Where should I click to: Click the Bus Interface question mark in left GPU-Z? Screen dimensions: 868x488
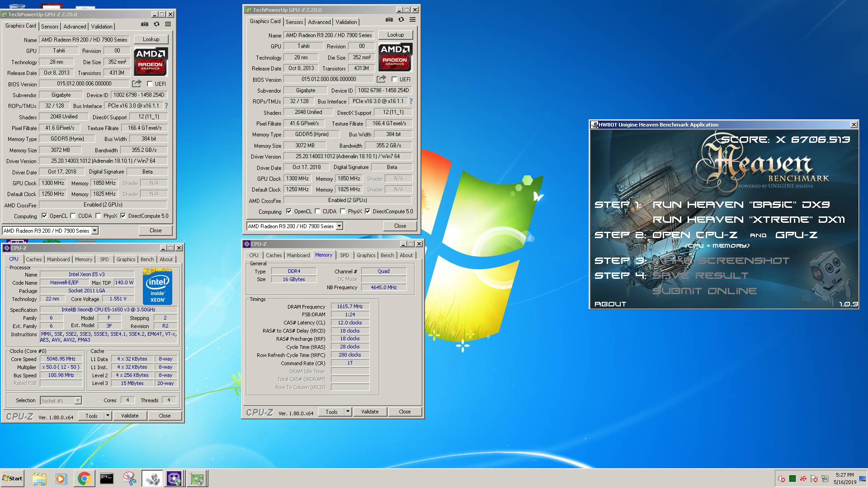[166, 106]
